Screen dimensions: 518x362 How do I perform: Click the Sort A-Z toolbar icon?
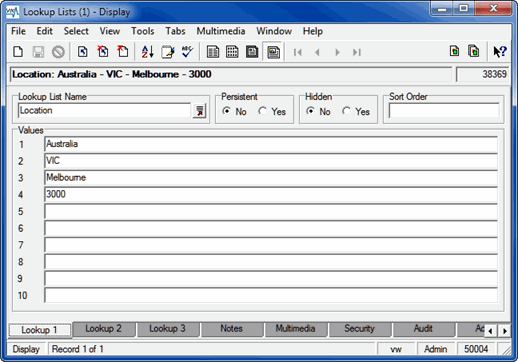[x=147, y=52]
